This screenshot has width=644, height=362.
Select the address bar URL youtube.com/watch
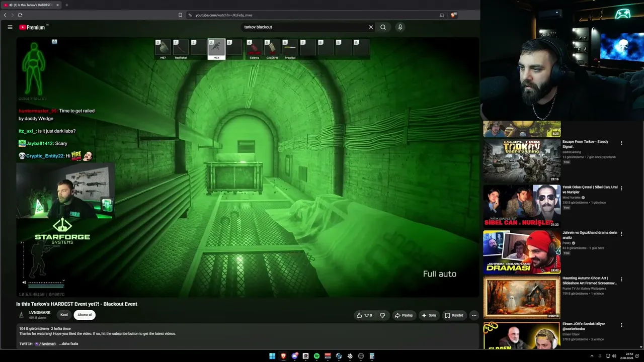pos(224,15)
